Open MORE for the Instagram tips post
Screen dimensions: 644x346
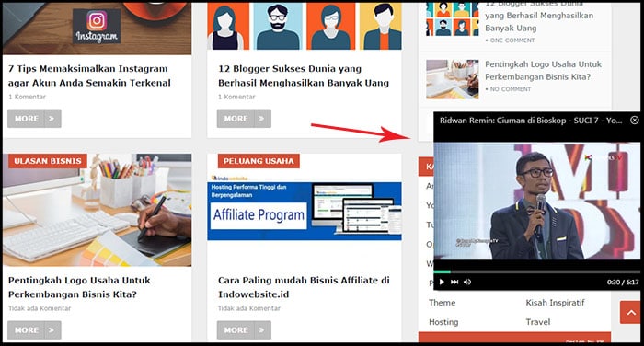pyautogui.click(x=34, y=119)
